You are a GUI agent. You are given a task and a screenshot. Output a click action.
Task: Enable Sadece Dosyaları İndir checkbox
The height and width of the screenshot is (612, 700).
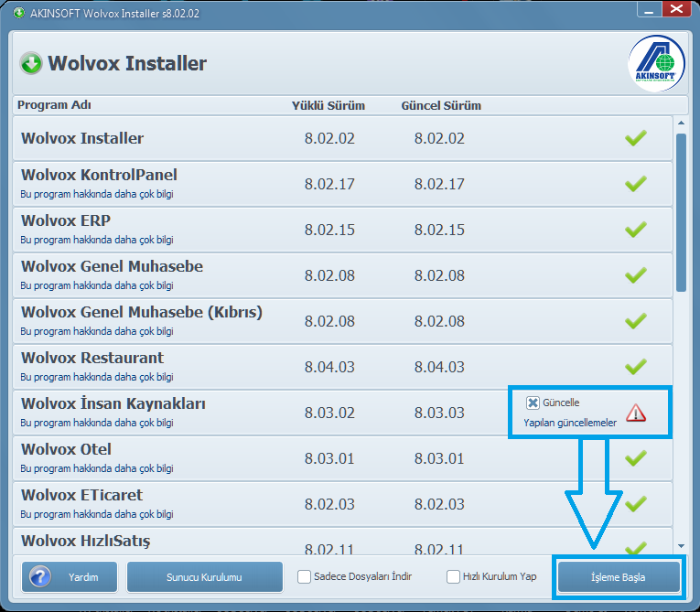click(304, 576)
